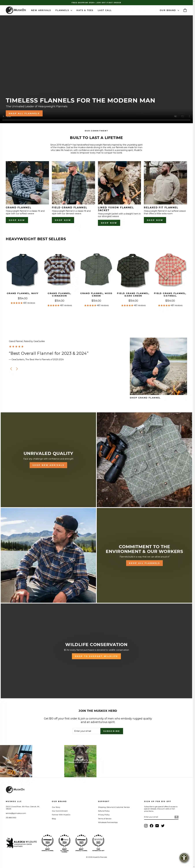Open MuskOx Twitter profile
195x868 pixels.
click(x=163, y=826)
